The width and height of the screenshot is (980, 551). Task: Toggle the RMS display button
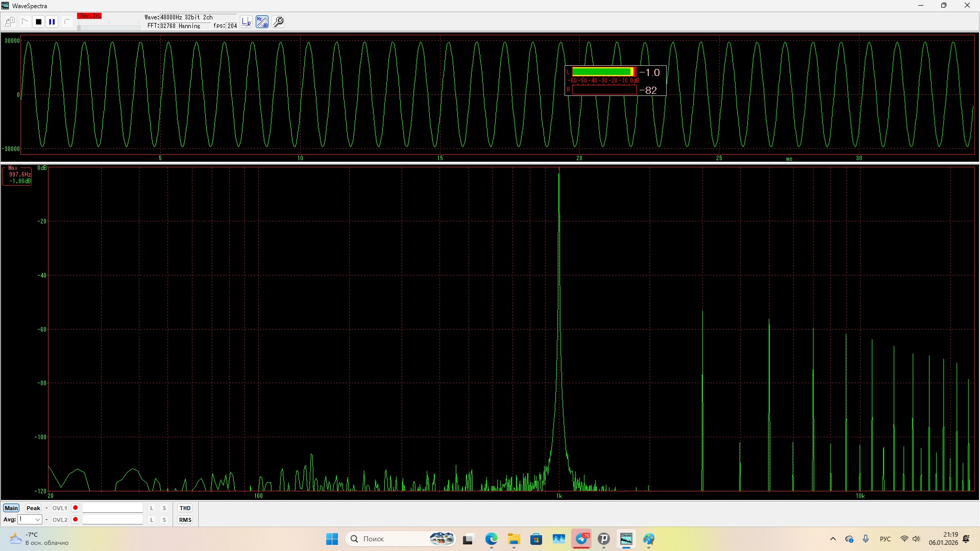click(185, 520)
